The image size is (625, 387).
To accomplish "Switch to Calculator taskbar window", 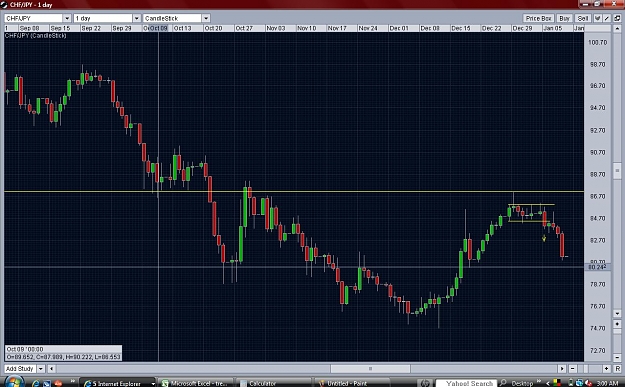I will [x=273, y=383].
